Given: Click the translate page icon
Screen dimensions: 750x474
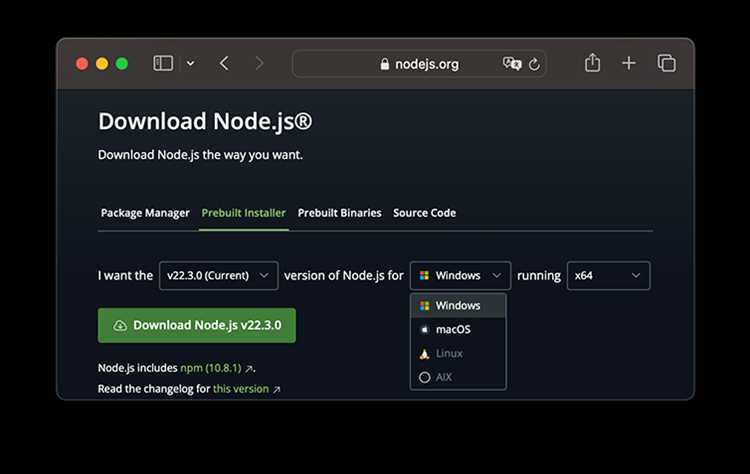Looking at the screenshot, I should coord(511,64).
